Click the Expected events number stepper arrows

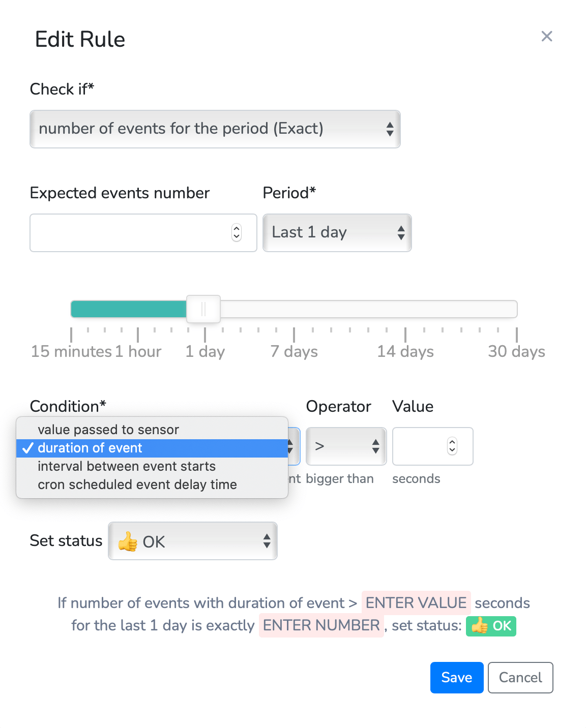237,233
